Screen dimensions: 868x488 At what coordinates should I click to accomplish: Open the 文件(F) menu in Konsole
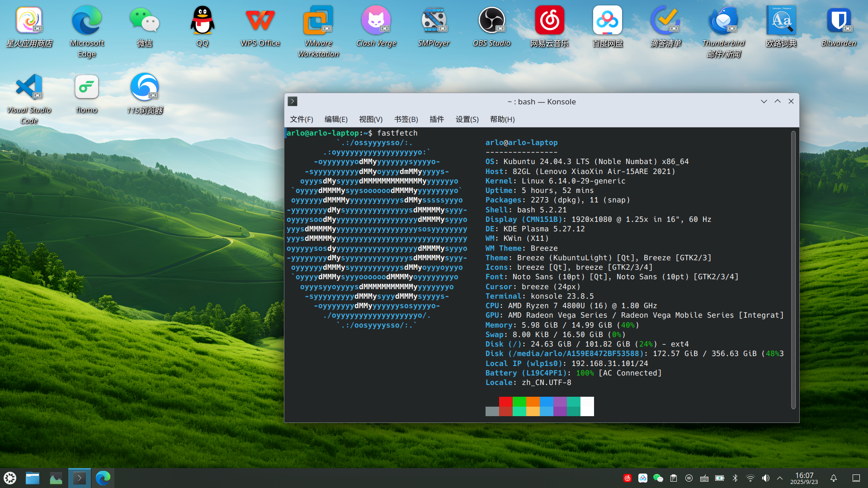click(302, 119)
